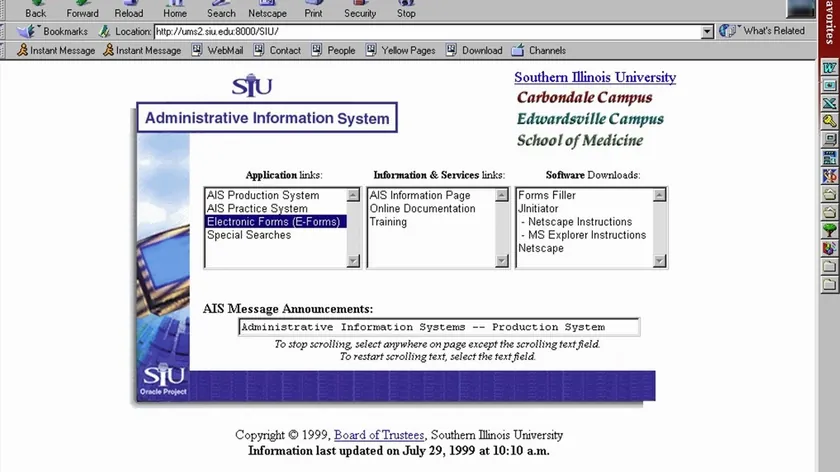
Task: Click Application links list scroll-down arrow
Action: [x=353, y=261]
